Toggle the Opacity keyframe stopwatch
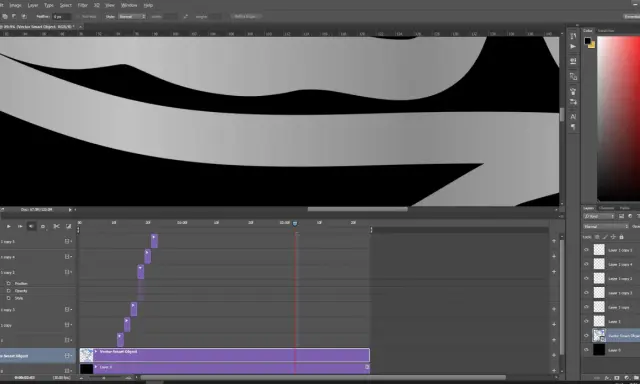Image resolution: width=640 pixels, height=384 pixels. click(x=9, y=291)
